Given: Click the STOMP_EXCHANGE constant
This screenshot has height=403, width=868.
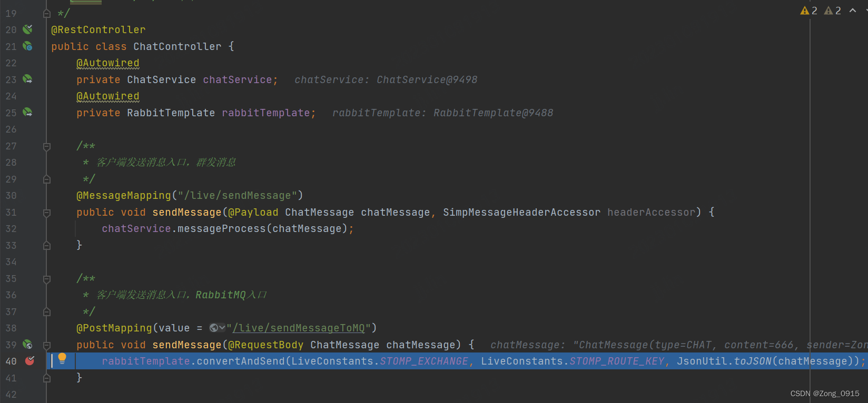Looking at the screenshot, I should coord(424,361).
